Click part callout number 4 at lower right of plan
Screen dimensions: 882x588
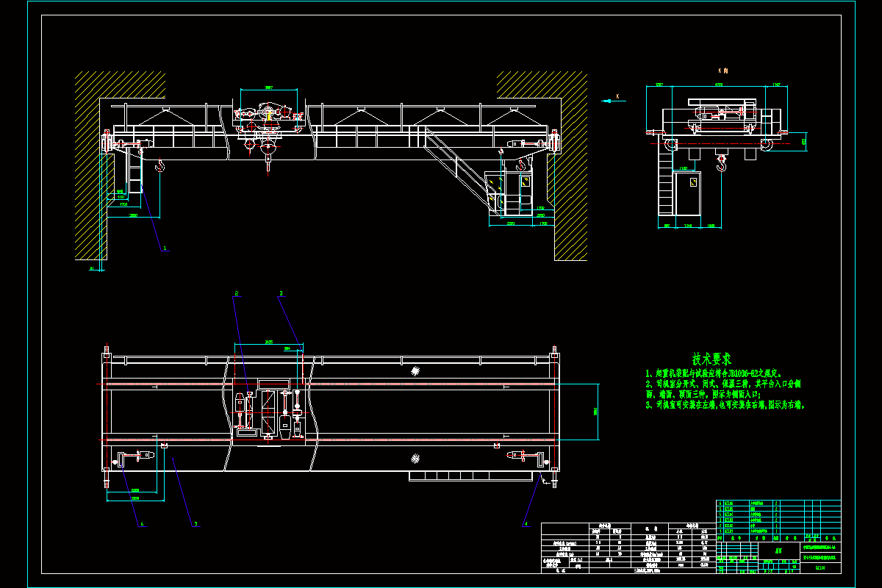click(x=525, y=524)
